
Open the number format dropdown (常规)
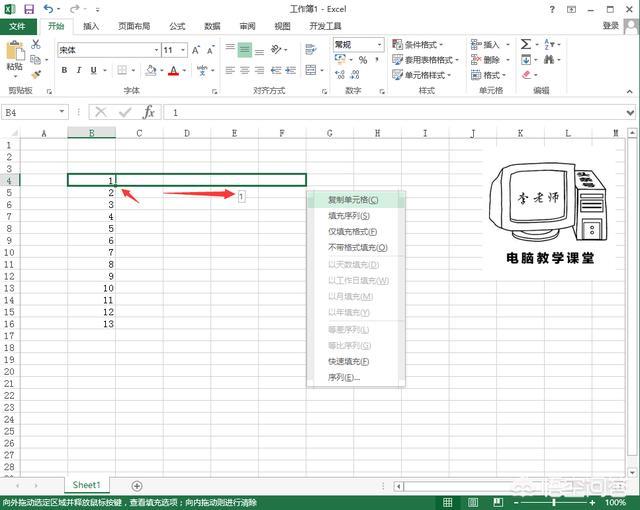pyautogui.click(x=379, y=45)
